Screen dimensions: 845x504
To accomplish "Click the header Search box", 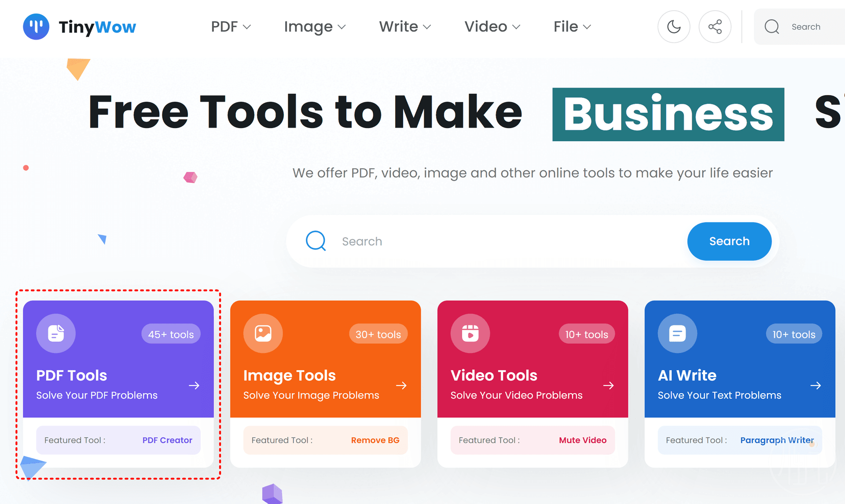I will point(805,27).
